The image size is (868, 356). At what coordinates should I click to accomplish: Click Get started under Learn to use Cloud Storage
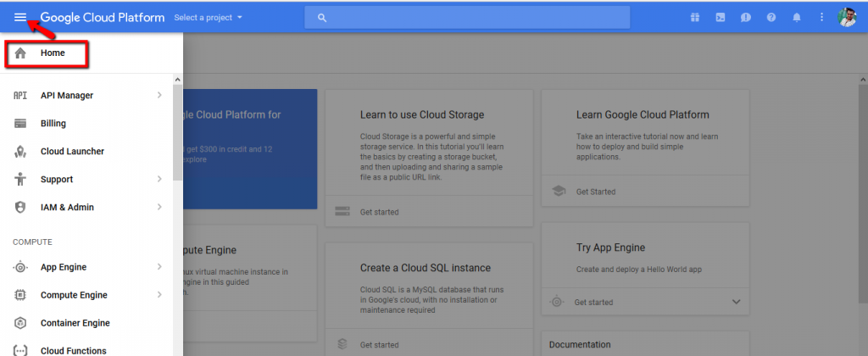(x=379, y=212)
